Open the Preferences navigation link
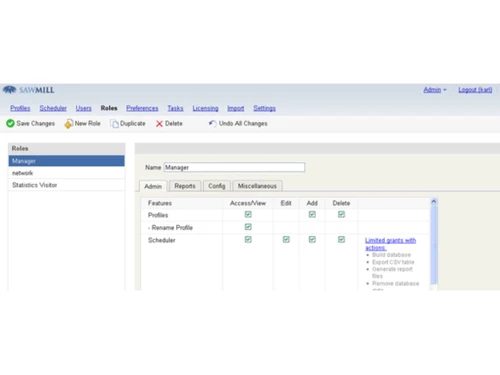Screen dimensions: 500x375 click(x=142, y=108)
